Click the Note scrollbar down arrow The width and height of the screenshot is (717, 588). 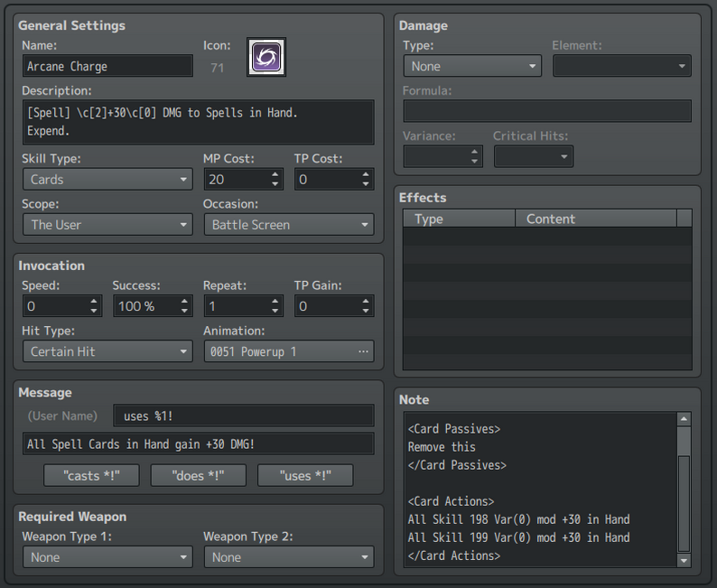click(x=684, y=561)
